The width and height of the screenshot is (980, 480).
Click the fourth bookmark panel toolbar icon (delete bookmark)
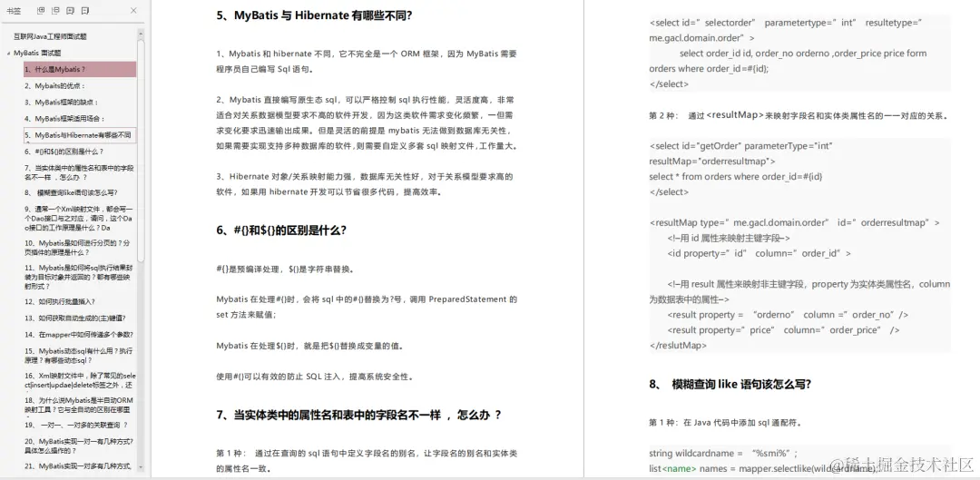point(85,11)
